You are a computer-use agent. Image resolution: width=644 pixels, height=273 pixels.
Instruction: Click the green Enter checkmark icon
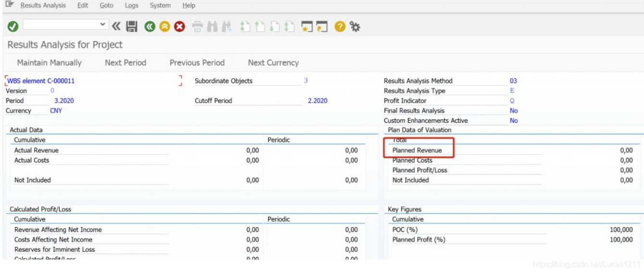(x=13, y=27)
